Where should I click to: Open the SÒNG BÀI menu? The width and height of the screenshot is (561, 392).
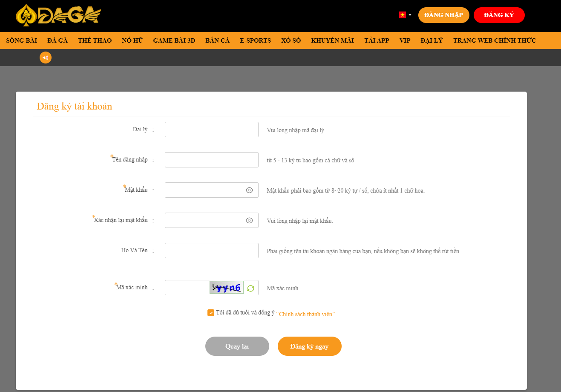pyautogui.click(x=21, y=40)
